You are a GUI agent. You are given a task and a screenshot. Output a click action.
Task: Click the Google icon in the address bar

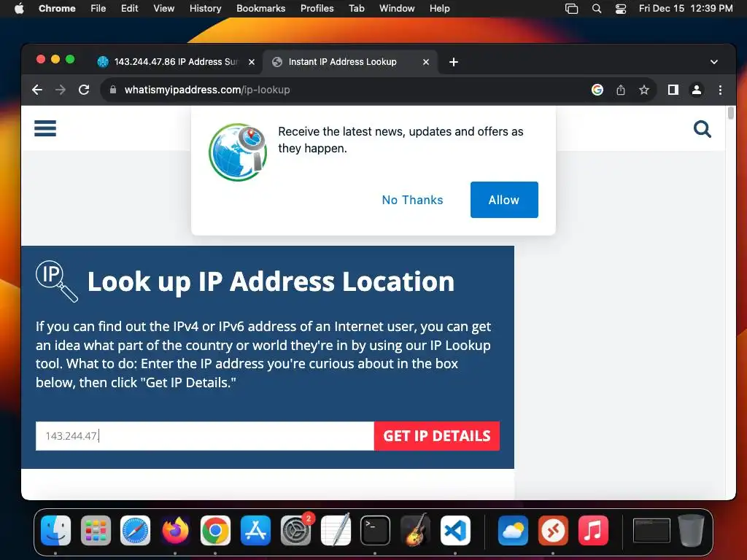597,90
